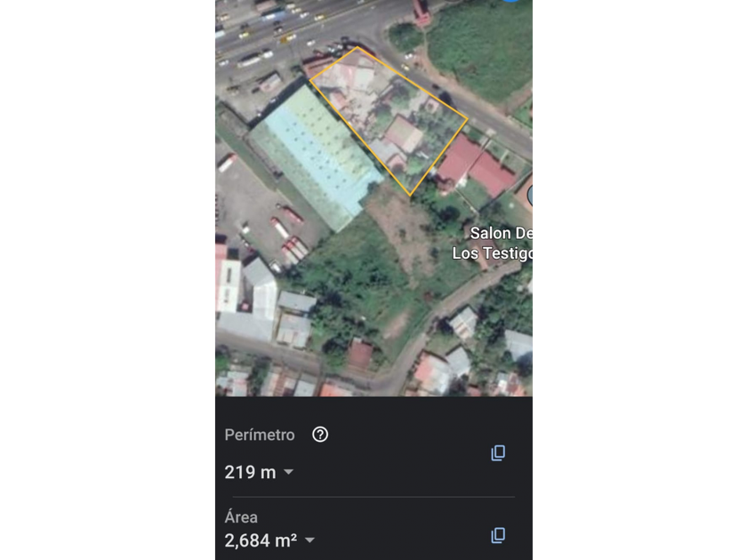747x560 pixels.
Task: Select the top corner of the yellow polygon
Action: tap(357, 48)
